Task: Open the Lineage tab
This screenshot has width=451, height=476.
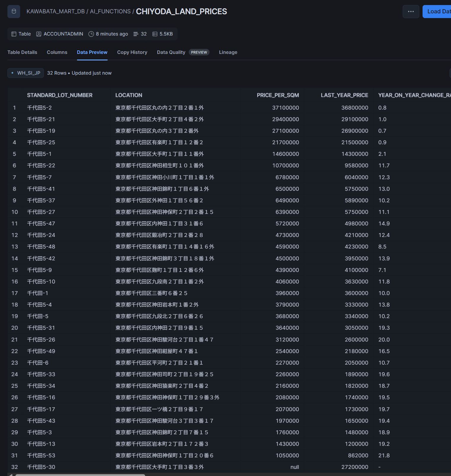Action: point(228,52)
